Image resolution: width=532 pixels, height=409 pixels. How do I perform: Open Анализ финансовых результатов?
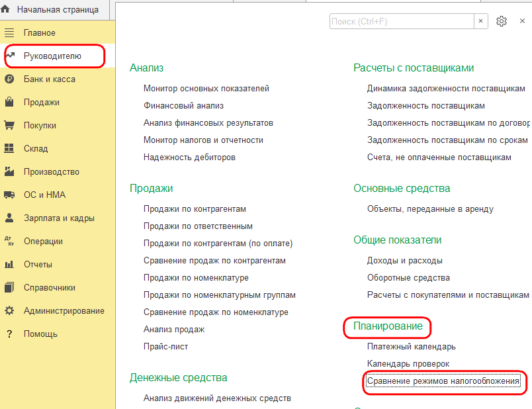[208, 123]
